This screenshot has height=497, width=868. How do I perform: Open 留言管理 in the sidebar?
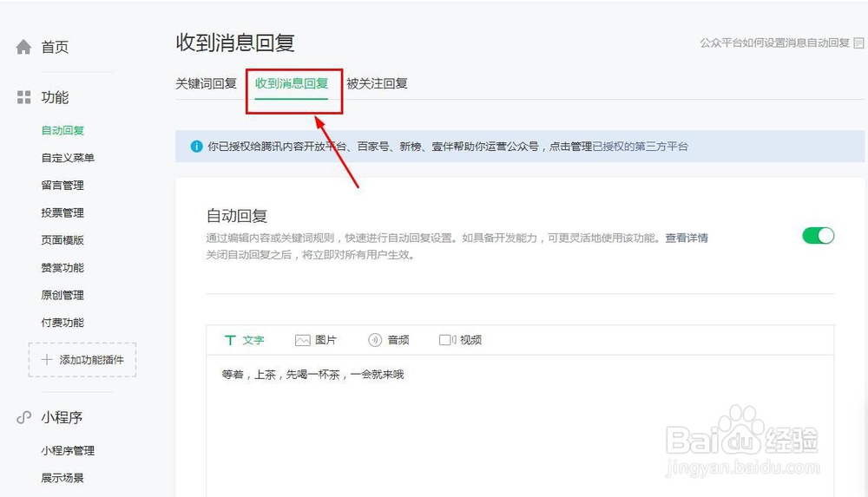pyautogui.click(x=62, y=186)
